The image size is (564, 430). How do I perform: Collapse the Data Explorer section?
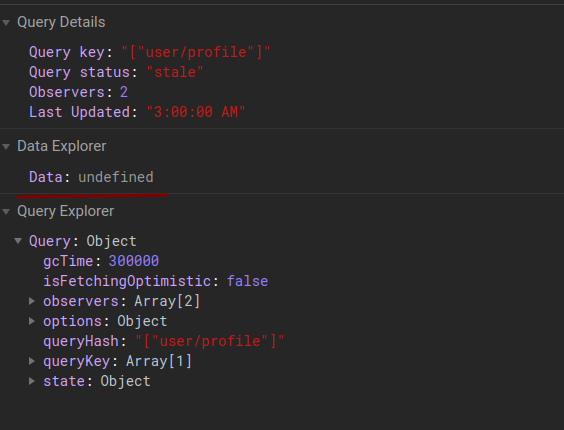tap(6, 147)
